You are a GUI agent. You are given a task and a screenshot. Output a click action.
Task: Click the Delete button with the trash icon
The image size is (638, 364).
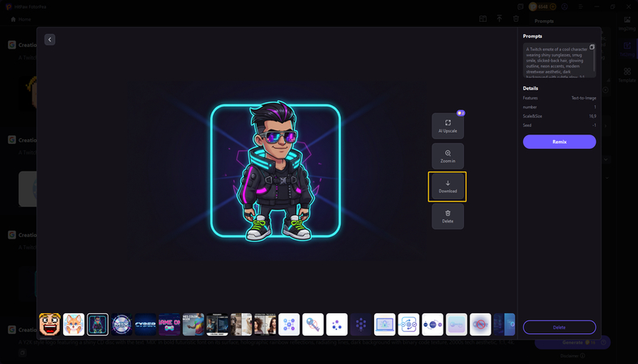448,216
